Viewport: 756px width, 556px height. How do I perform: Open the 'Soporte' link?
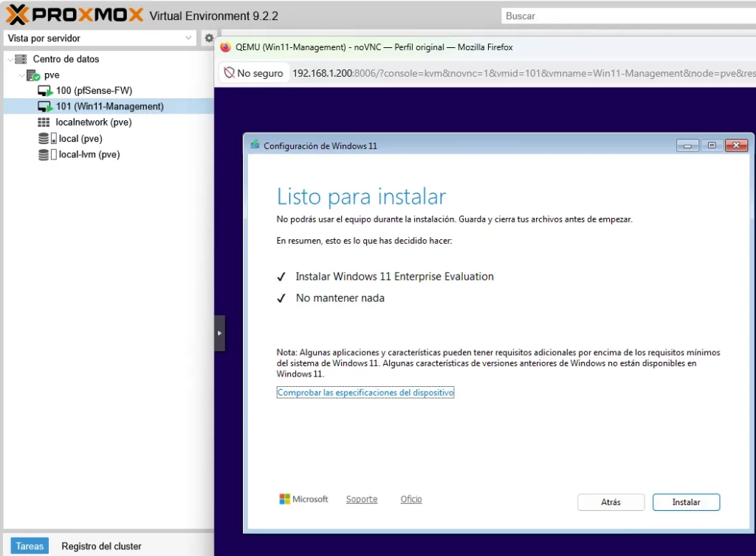[362, 499]
